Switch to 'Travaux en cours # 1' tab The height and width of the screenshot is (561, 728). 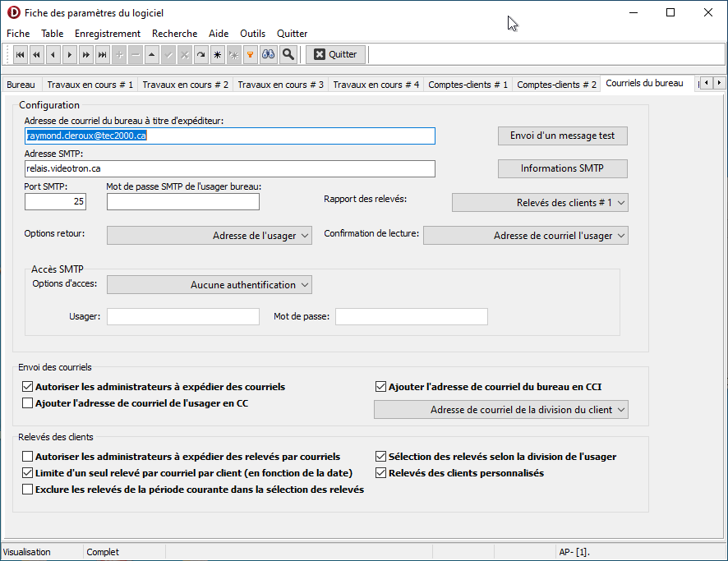click(x=90, y=85)
